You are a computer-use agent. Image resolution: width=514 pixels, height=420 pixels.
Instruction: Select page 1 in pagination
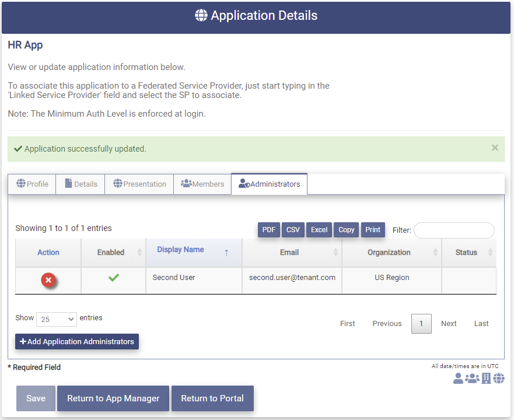(x=421, y=324)
